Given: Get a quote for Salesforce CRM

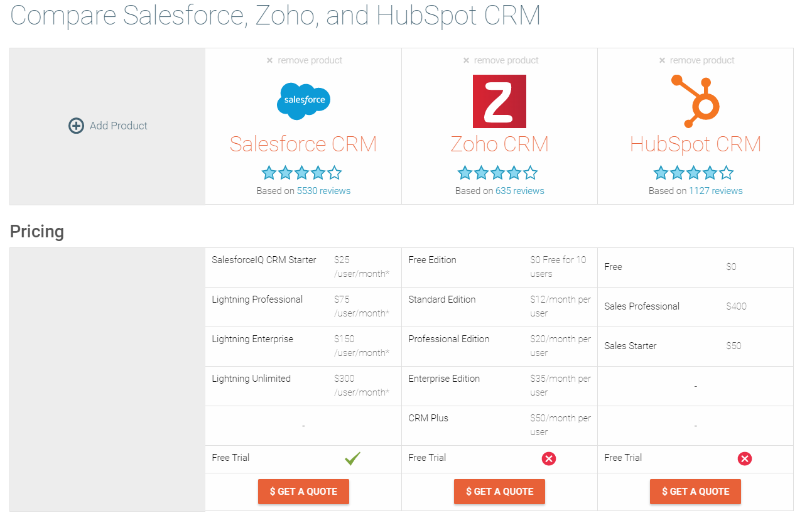Looking at the screenshot, I should [x=303, y=492].
